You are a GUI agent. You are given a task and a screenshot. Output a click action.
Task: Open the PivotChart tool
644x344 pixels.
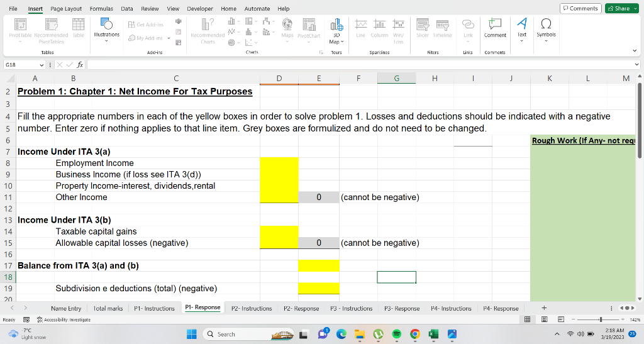pyautogui.click(x=308, y=30)
